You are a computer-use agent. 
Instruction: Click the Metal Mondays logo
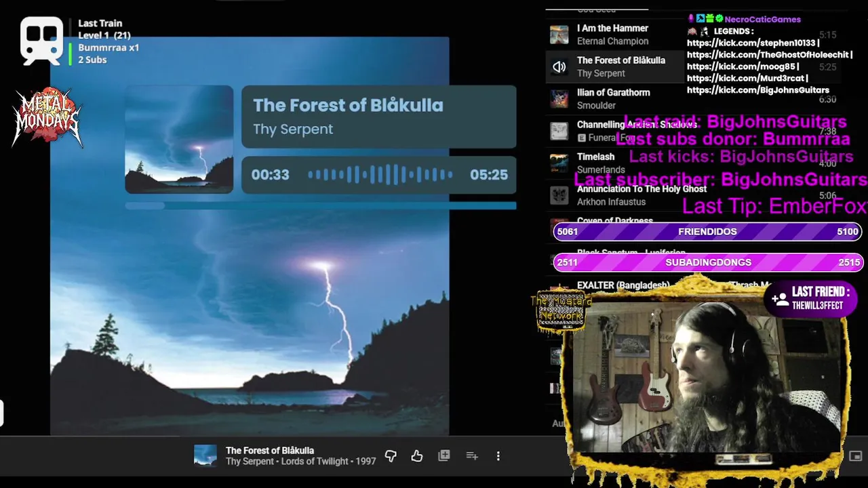pos(47,117)
